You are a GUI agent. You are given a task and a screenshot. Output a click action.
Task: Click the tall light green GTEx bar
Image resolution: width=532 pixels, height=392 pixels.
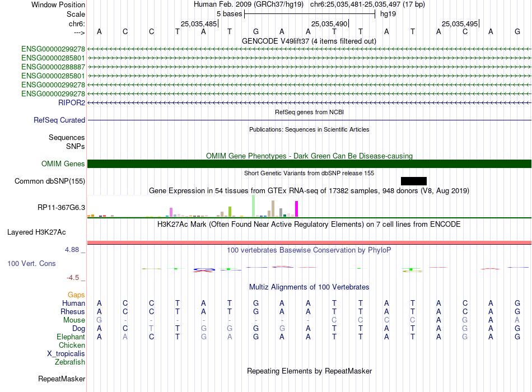tap(254, 206)
